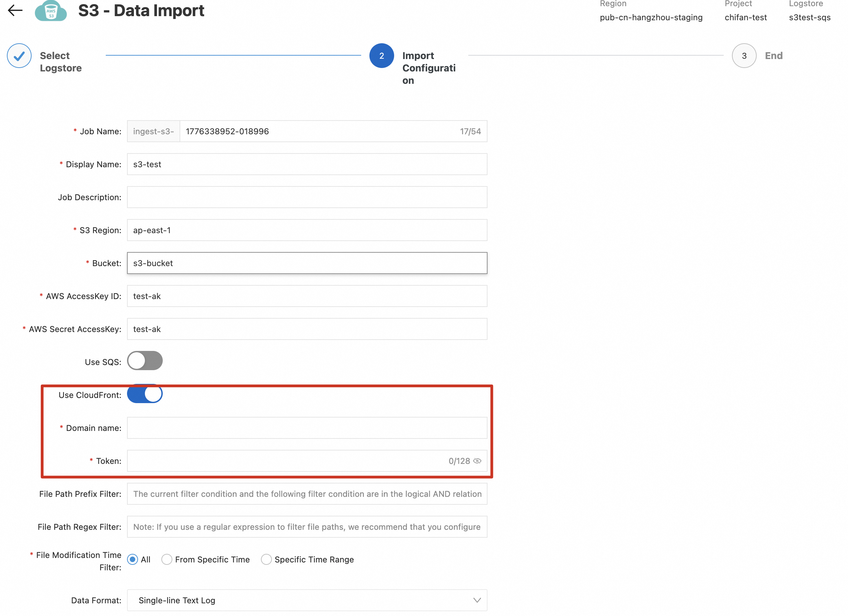The width and height of the screenshot is (848, 616).
Task: Click the Domain name input field
Action: [x=307, y=428]
